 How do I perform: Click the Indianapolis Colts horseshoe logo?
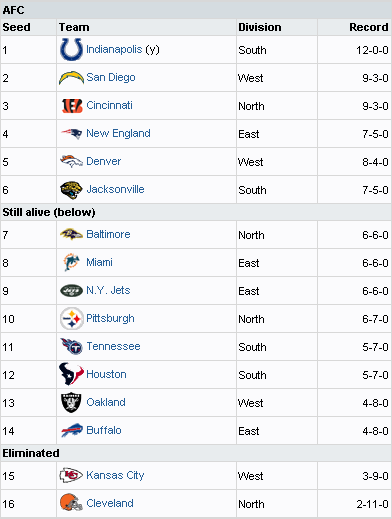coord(71,49)
